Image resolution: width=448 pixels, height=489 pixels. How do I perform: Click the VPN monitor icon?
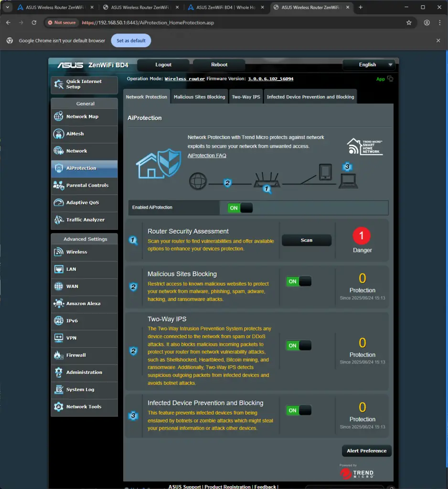click(x=59, y=338)
